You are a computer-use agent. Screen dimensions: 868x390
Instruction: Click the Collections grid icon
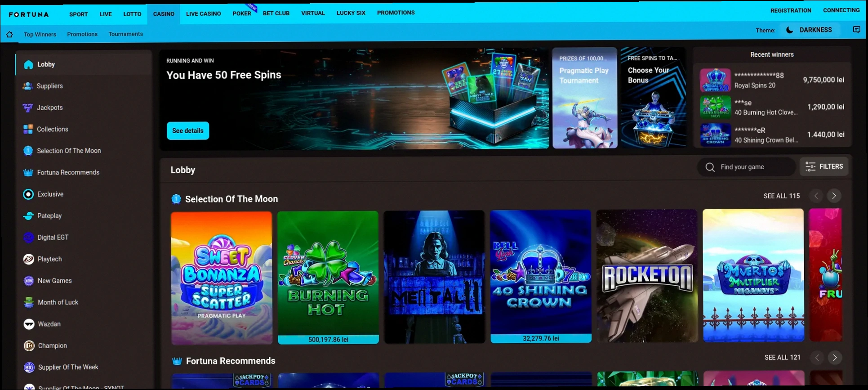coord(28,129)
